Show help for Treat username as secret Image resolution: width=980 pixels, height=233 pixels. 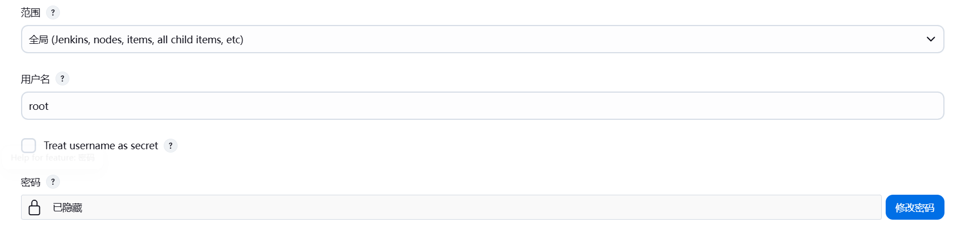[x=170, y=145]
